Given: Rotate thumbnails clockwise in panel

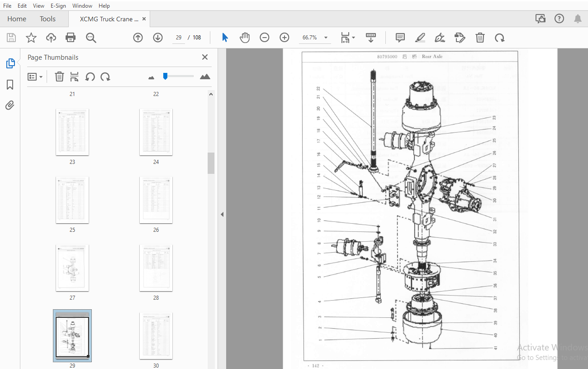Looking at the screenshot, I should pyautogui.click(x=105, y=77).
